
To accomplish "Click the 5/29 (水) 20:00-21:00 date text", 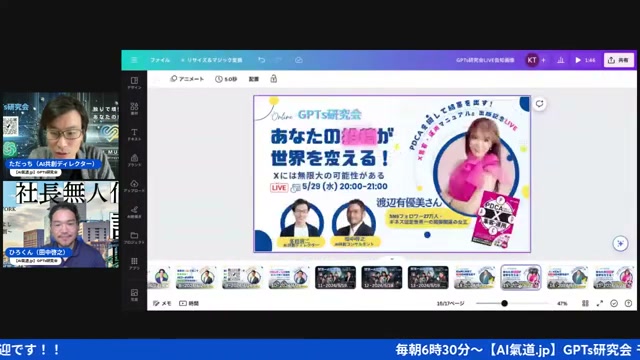I will [344, 187].
